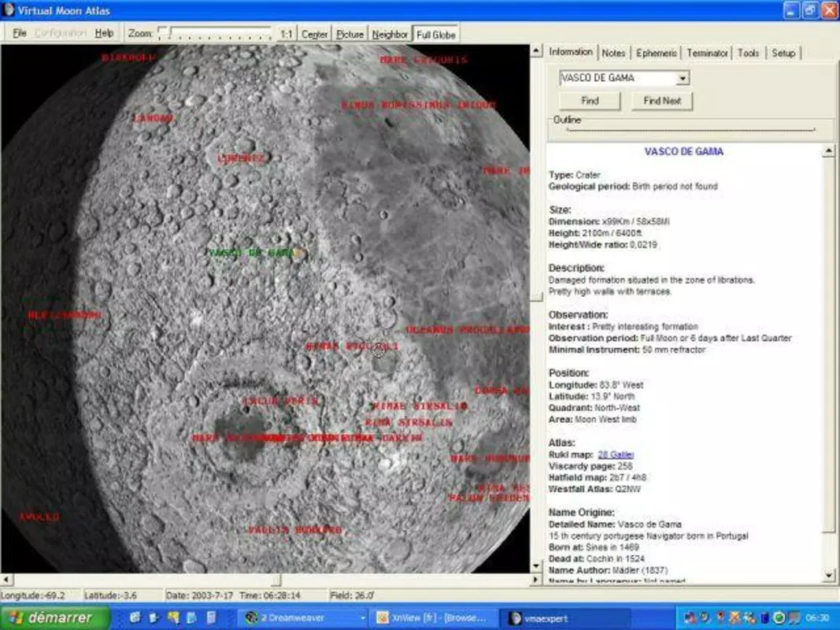Click the VALLIS BOUVARD label on the map
This screenshot has height=630, width=840.
[x=295, y=530]
